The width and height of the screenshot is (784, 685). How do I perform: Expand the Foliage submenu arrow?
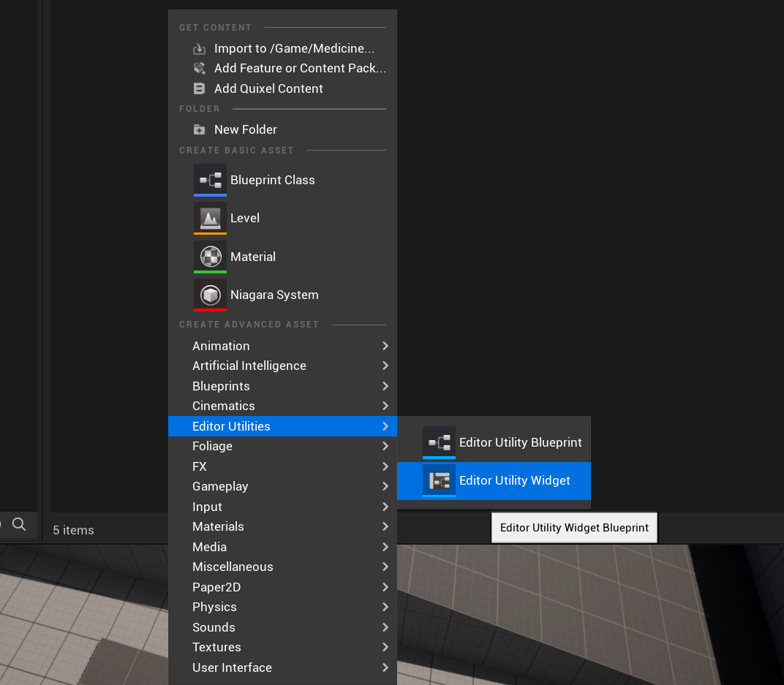point(385,446)
